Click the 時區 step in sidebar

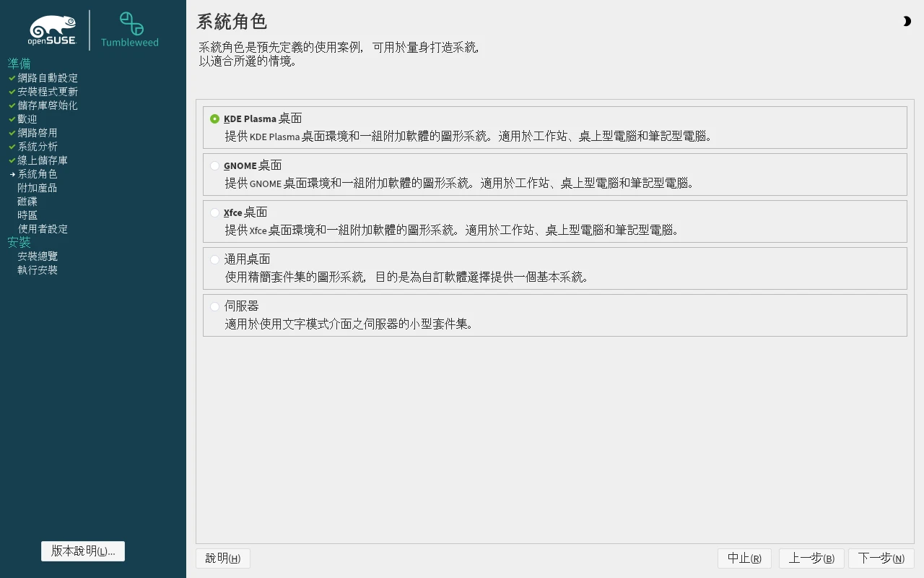27,215
